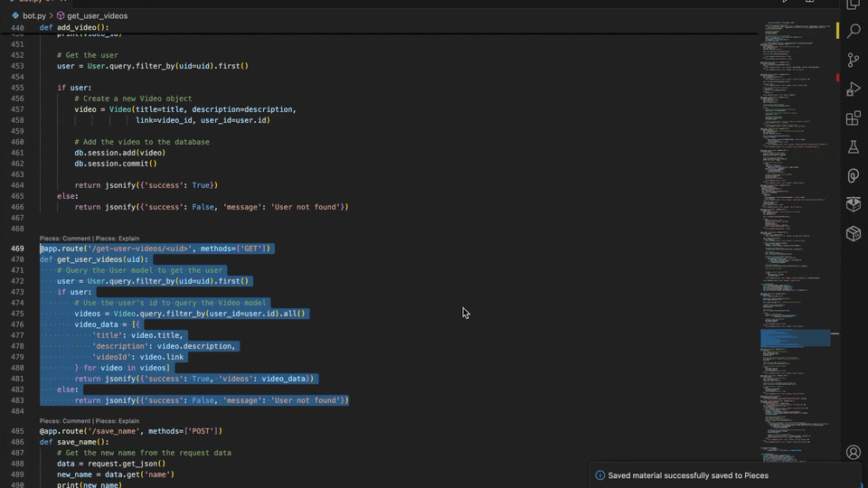868x488 pixels.
Task: Open the Search view
Action: [853, 31]
